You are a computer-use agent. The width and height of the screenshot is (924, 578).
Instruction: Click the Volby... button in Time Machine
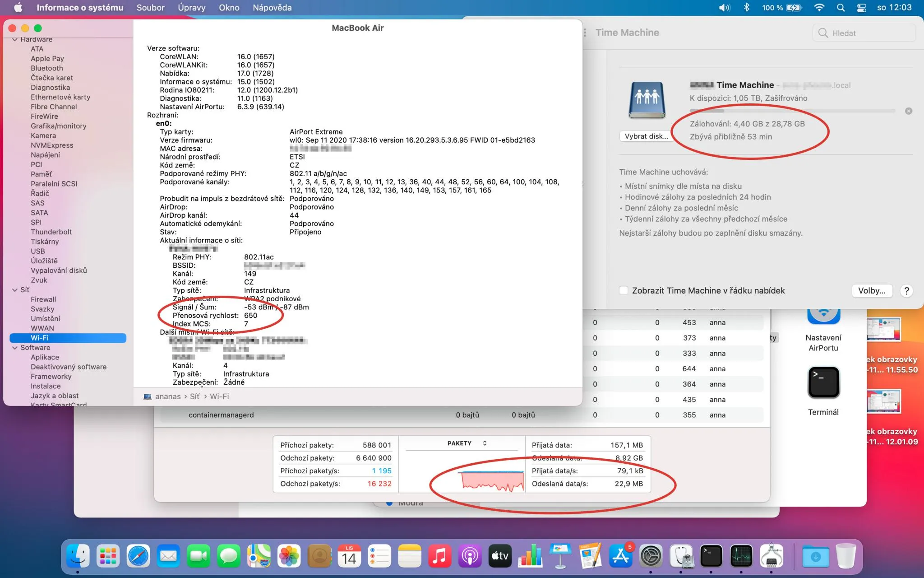click(872, 291)
